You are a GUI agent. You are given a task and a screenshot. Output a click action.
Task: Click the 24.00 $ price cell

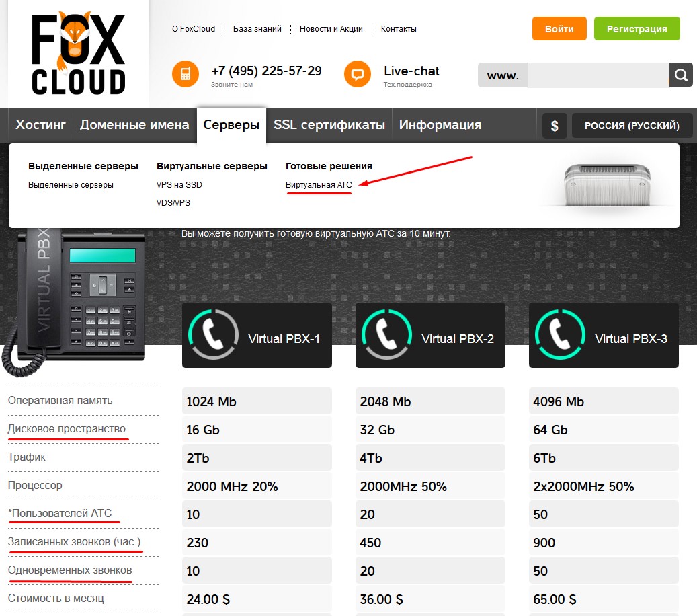pos(257,599)
